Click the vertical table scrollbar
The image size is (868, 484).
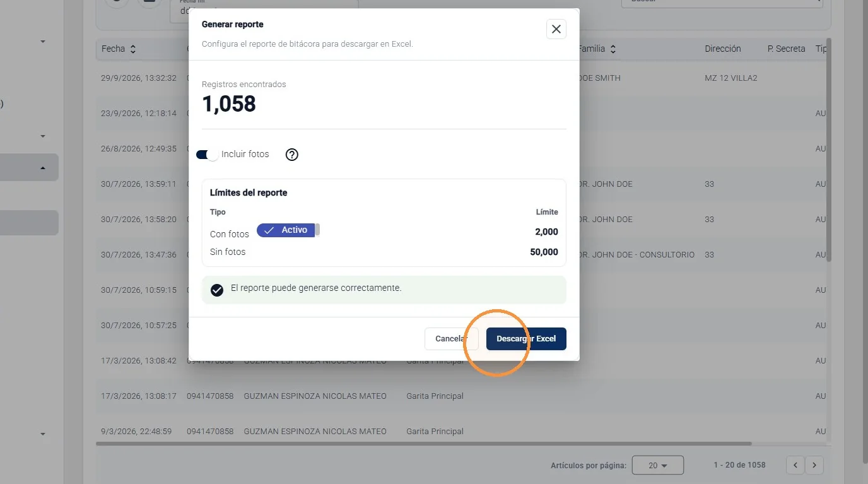point(829,150)
